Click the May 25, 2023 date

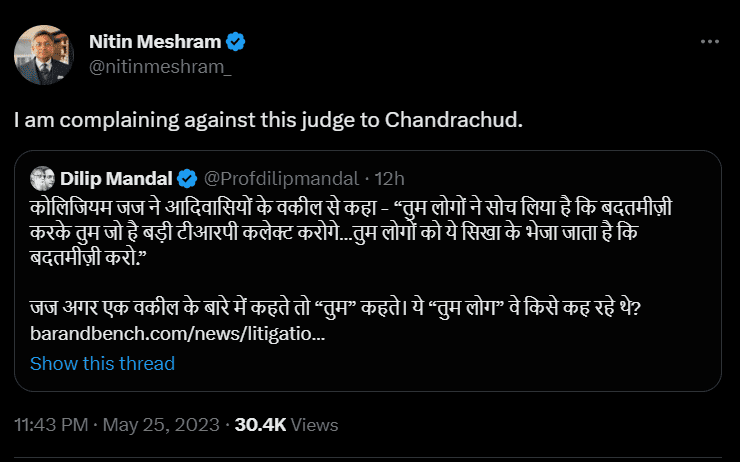[162, 425]
